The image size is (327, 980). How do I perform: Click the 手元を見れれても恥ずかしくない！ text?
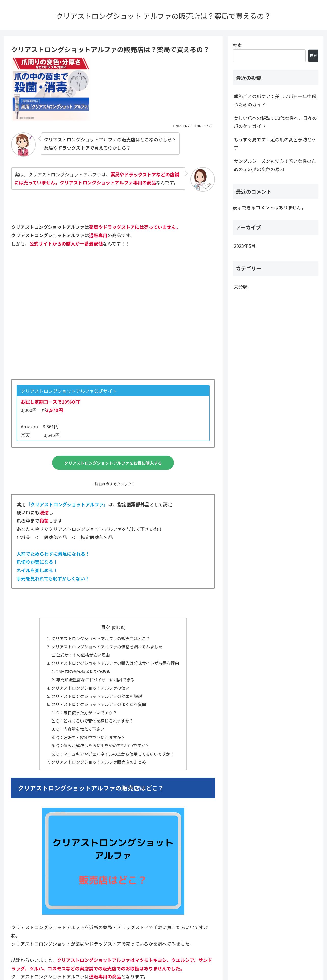click(53, 578)
